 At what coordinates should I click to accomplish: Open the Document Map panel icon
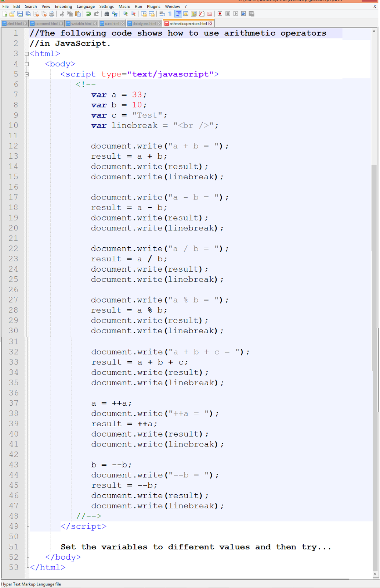pyautogui.click(x=193, y=14)
